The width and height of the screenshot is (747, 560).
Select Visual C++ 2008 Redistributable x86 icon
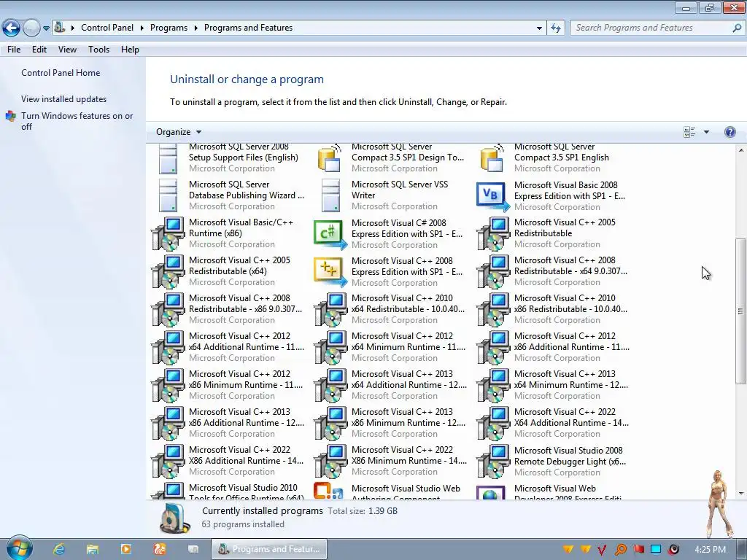point(169,309)
